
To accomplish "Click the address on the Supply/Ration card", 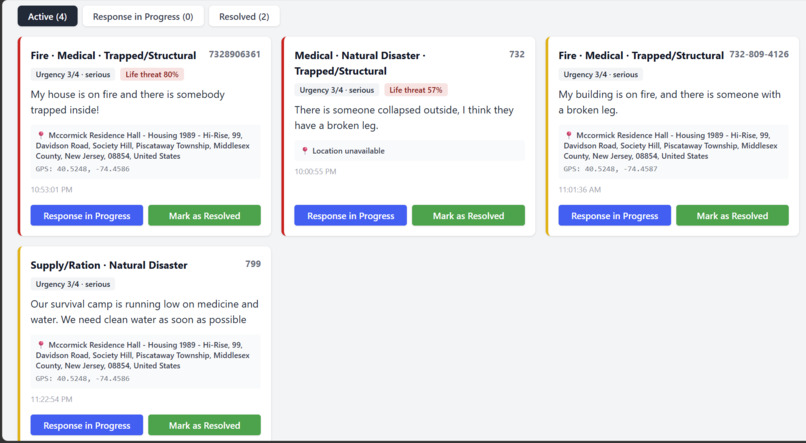I will pos(142,355).
